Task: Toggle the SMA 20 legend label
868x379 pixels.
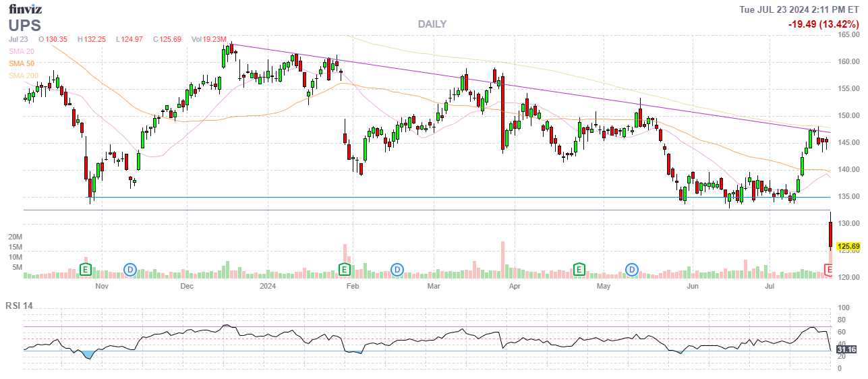Action: [21, 51]
